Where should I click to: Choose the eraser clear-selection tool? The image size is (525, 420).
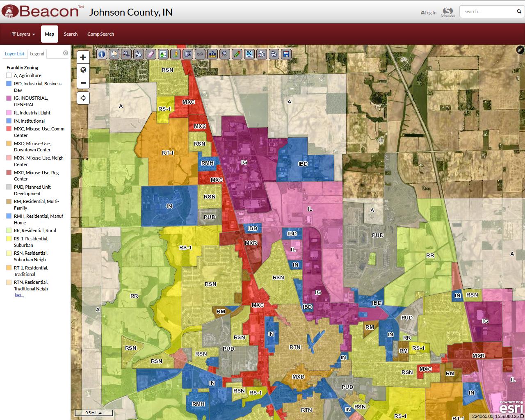tap(151, 54)
